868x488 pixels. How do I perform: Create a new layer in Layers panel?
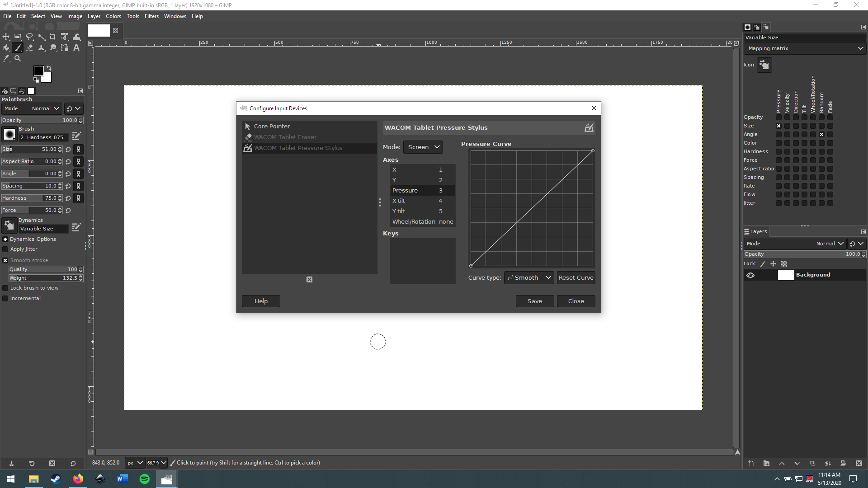click(751, 463)
